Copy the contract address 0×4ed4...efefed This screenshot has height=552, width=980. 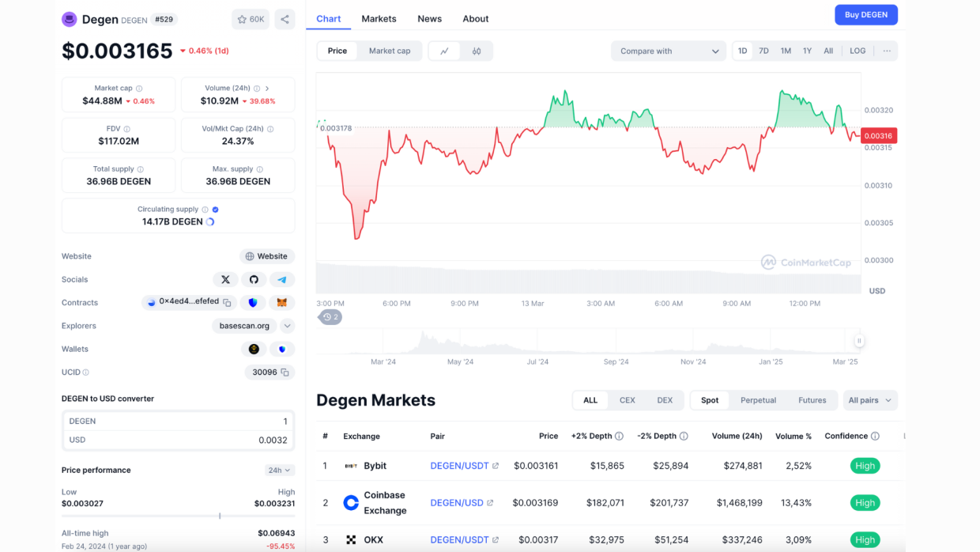(227, 302)
